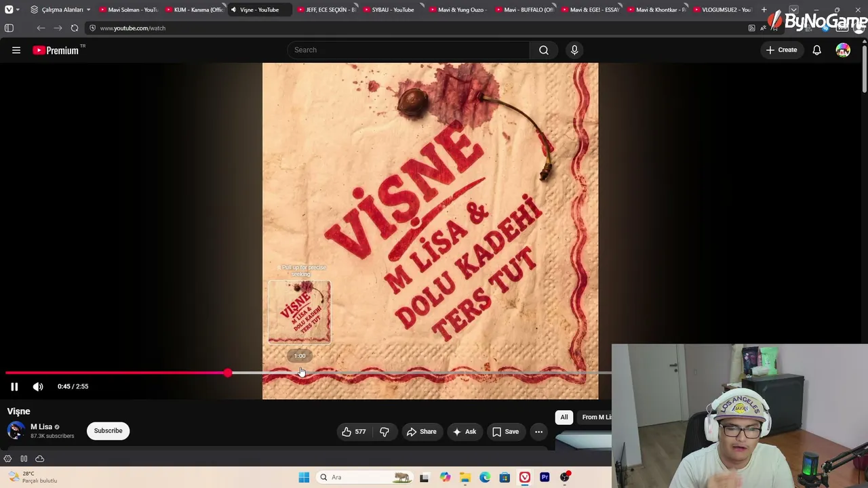Click the seek preview thumbnail

click(x=300, y=312)
